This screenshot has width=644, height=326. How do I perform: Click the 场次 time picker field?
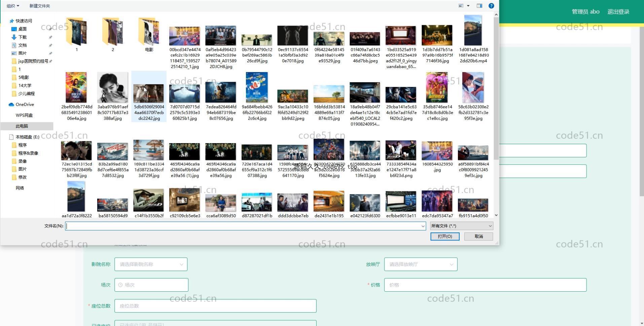point(151,285)
